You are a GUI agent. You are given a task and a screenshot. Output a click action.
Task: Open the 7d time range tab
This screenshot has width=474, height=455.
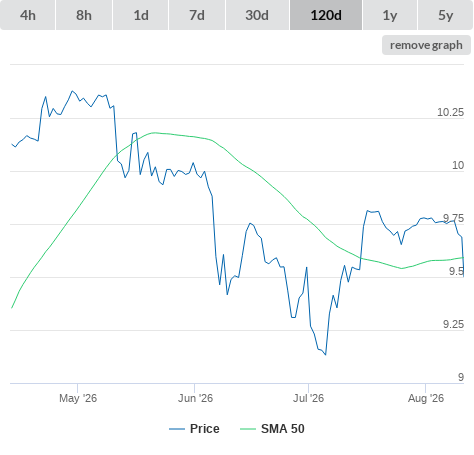(197, 15)
